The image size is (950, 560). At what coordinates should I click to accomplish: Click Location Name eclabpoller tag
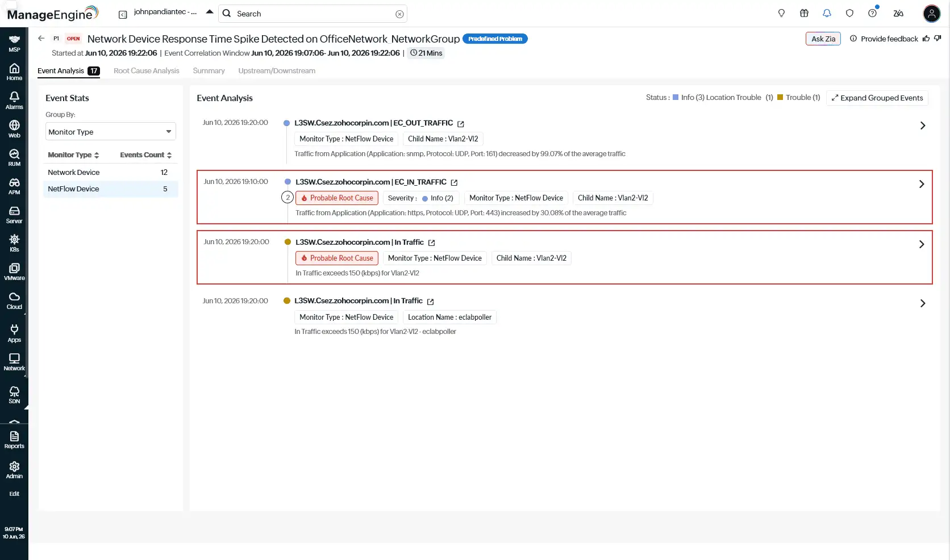(x=449, y=317)
